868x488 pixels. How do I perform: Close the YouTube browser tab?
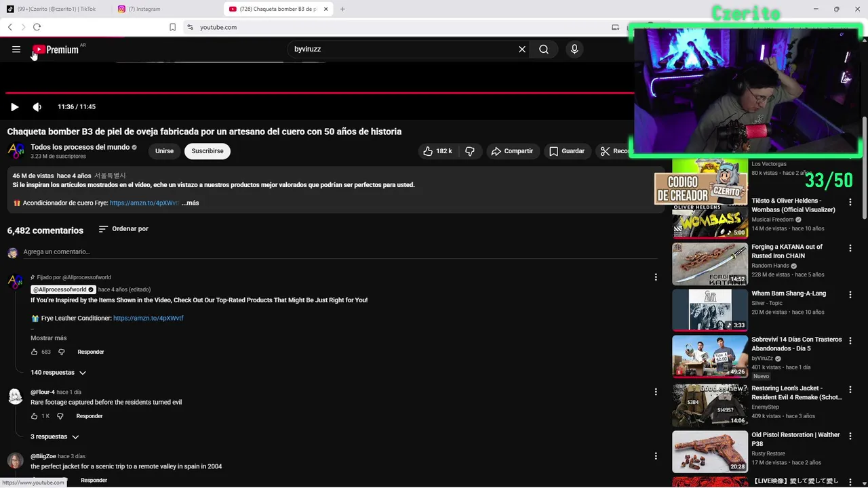pos(326,9)
